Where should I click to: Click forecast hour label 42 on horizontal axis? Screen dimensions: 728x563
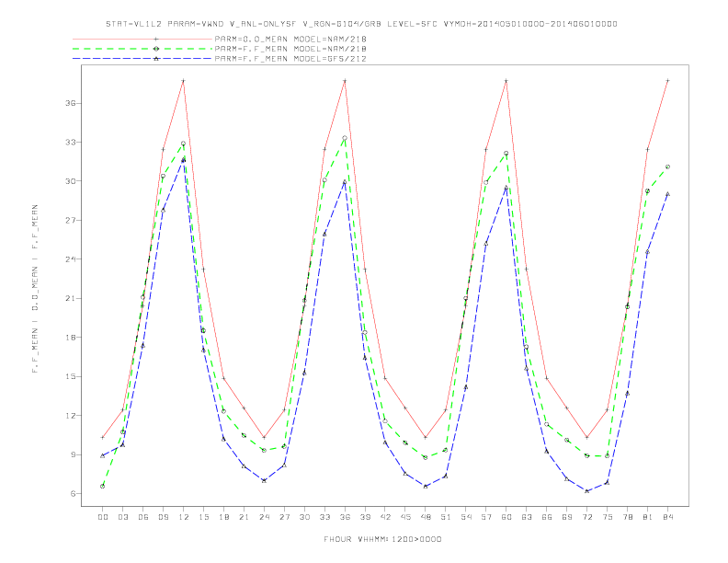(385, 517)
